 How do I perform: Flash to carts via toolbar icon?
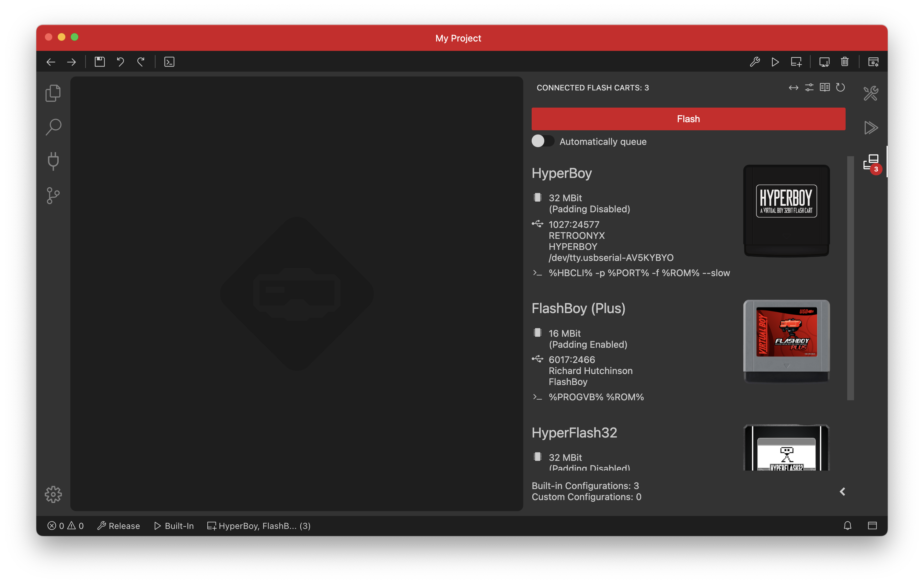pos(796,62)
